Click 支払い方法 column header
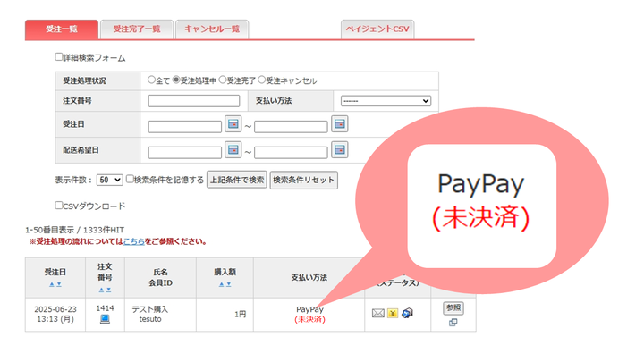This screenshot has height=362, width=644. [309, 277]
